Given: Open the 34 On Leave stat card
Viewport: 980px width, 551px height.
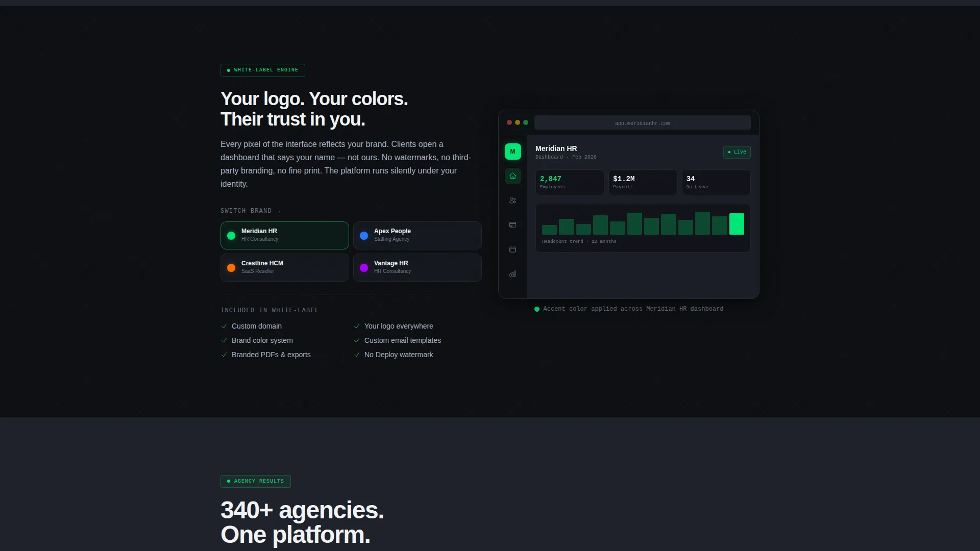Looking at the screenshot, I should pos(717,182).
